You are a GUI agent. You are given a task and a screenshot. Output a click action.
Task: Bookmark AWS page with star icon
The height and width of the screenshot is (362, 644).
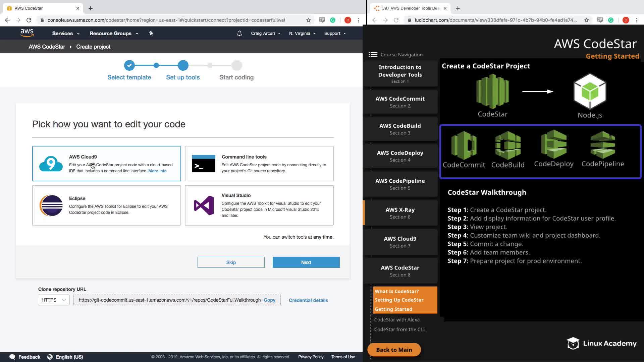(x=308, y=20)
